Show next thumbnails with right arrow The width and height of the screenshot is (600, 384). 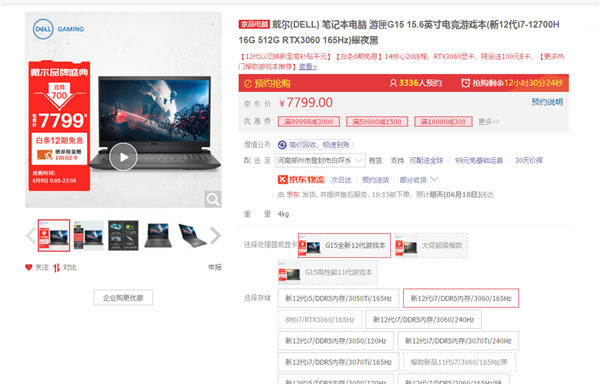[x=215, y=236]
